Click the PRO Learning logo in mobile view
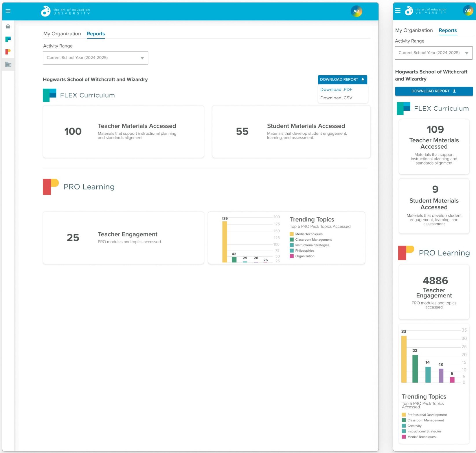This screenshot has width=476, height=453. coord(406,253)
